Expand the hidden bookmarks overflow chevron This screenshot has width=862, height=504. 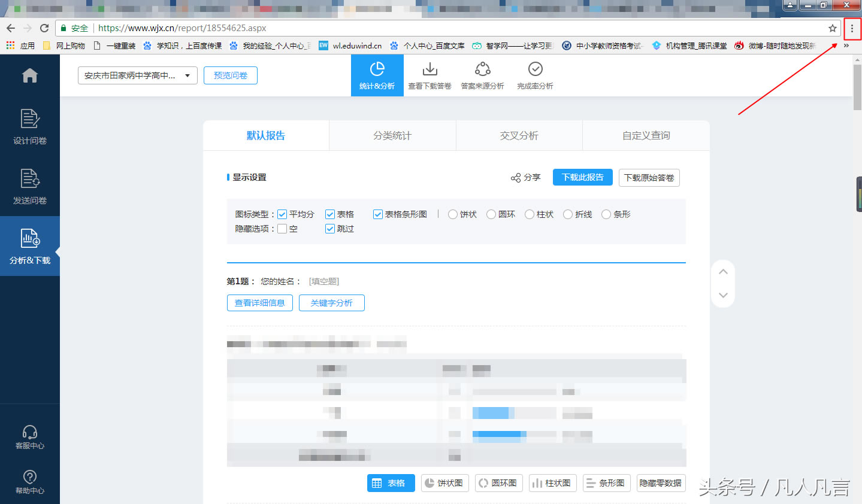(x=846, y=45)
